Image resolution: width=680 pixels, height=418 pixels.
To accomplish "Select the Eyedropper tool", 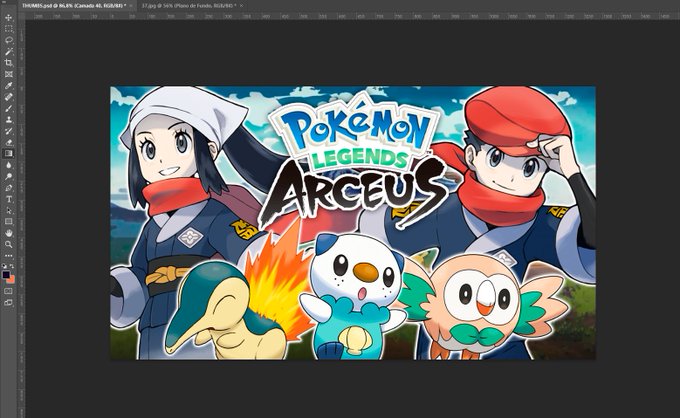I will 8,85.
